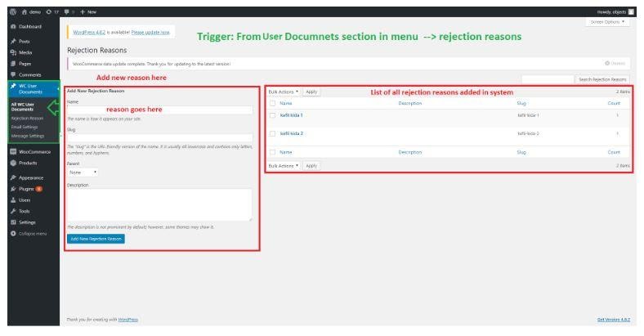
Task: Click the Appearance brush icon in sidebar
Action: click(13, 177)
